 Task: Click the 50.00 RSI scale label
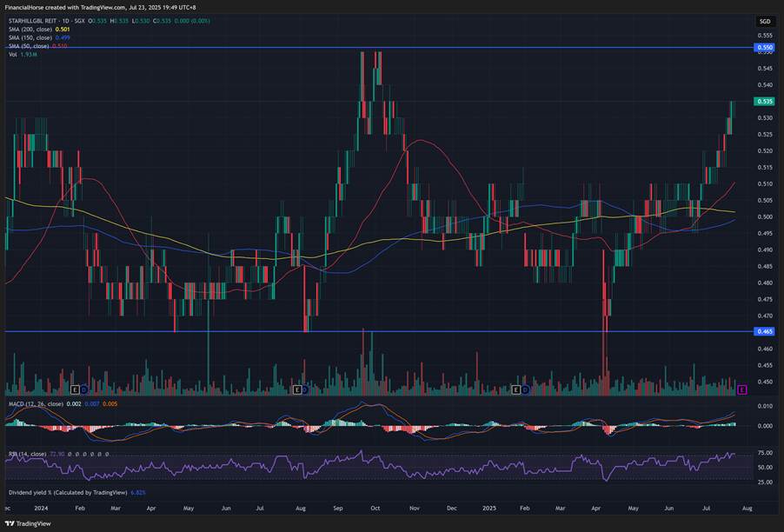click(x=765, y=468)
